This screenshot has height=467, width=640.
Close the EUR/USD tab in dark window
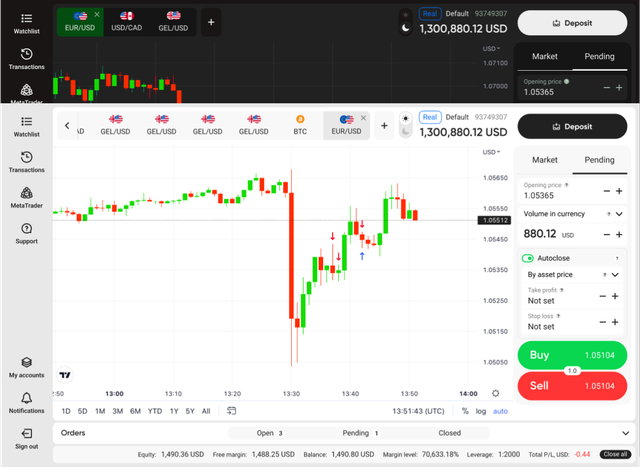97,15
